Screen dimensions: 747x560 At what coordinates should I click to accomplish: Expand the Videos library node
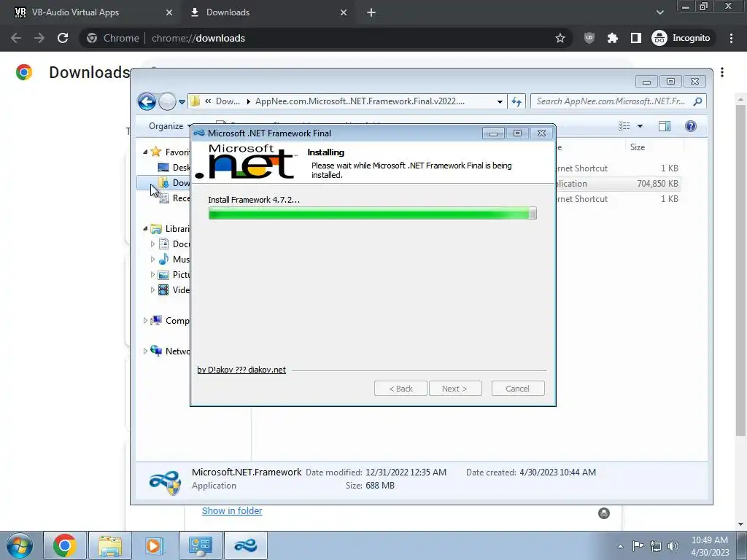(x=152, y=290)
